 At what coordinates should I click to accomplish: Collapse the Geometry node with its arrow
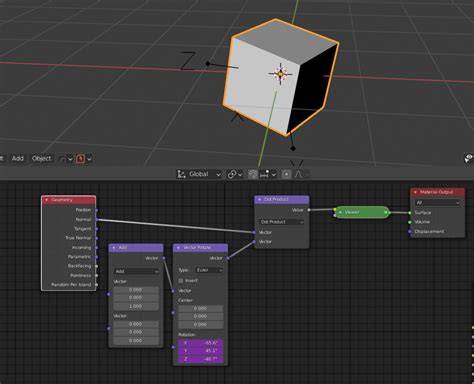[46, 200]
